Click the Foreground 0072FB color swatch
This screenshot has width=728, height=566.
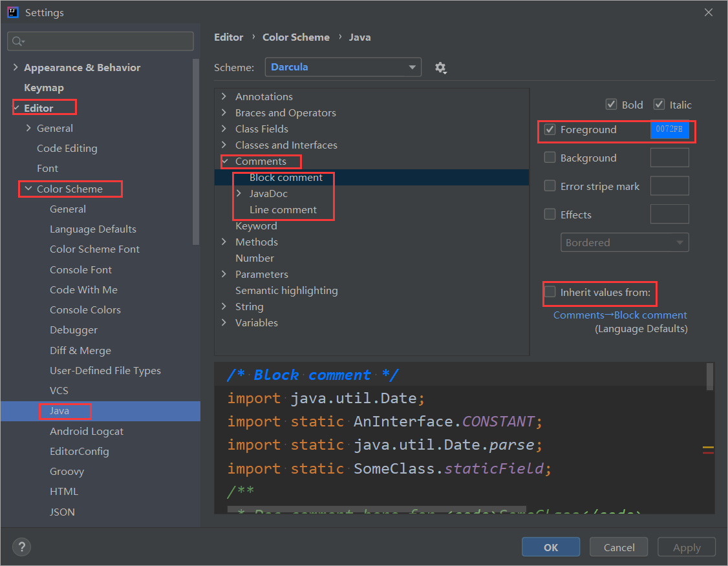pos(670,129)
